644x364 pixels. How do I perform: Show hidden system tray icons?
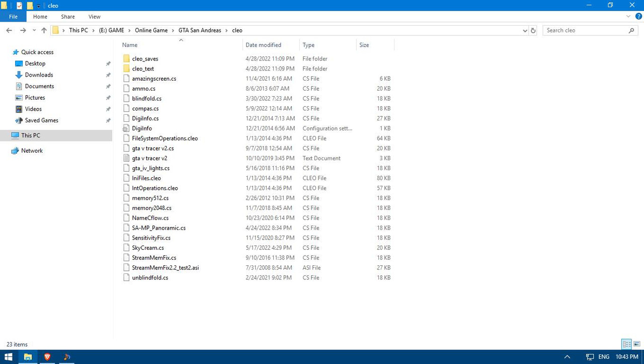click(x=568, y=357)
